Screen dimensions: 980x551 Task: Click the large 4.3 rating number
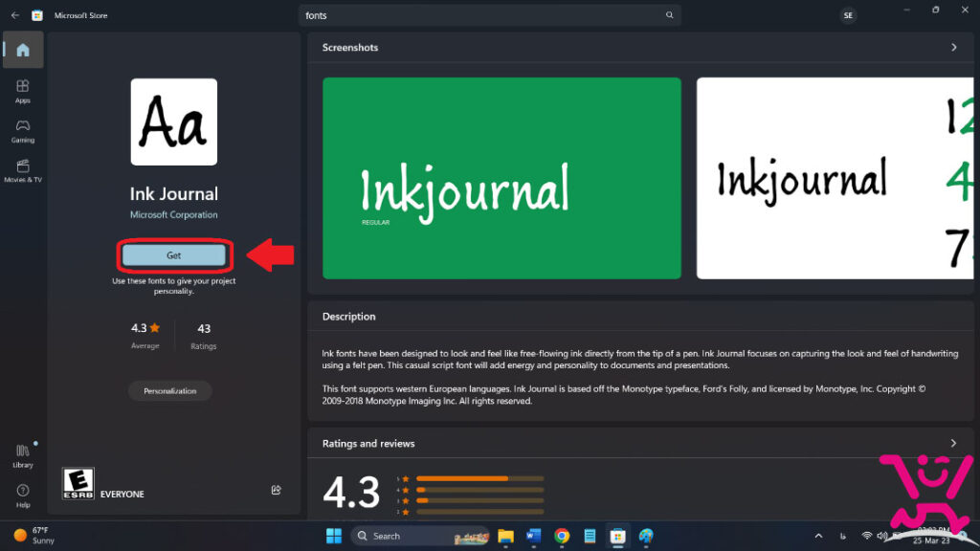(x=351, y=493)
